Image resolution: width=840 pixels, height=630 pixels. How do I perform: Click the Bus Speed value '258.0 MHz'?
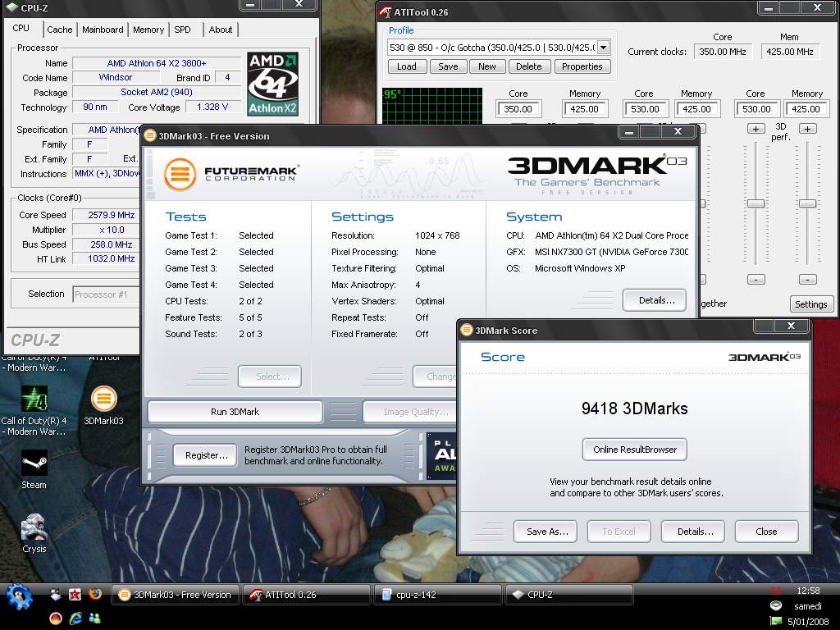tap(112, 244)
